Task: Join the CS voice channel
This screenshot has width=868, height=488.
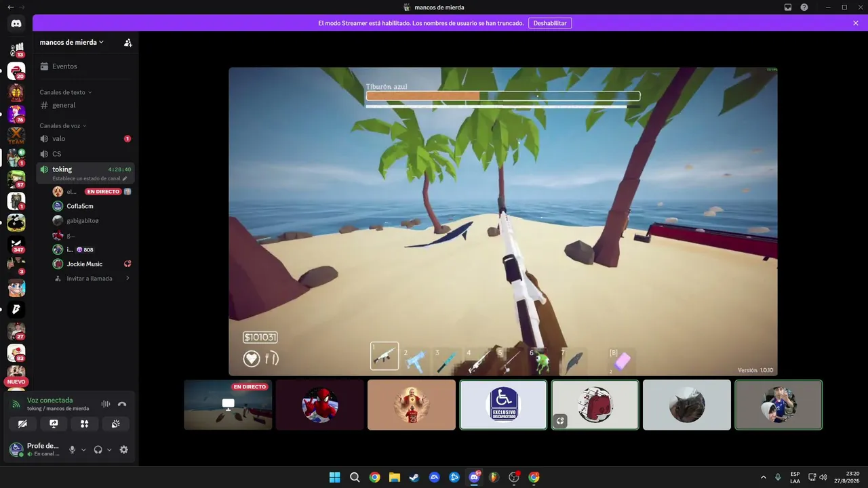Action: click(85, 154)
